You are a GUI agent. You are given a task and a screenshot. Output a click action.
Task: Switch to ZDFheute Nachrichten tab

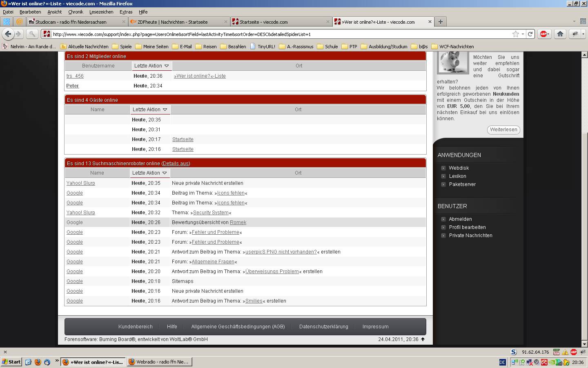click(178, 22)
